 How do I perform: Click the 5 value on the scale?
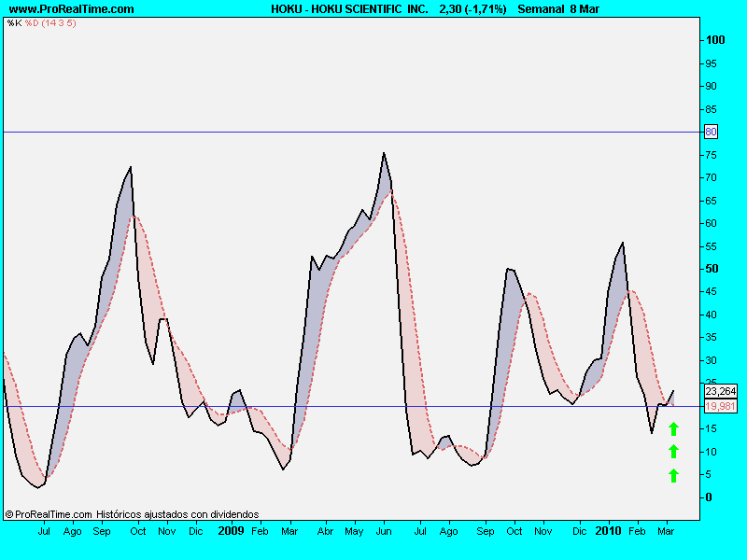coord(708,474)
